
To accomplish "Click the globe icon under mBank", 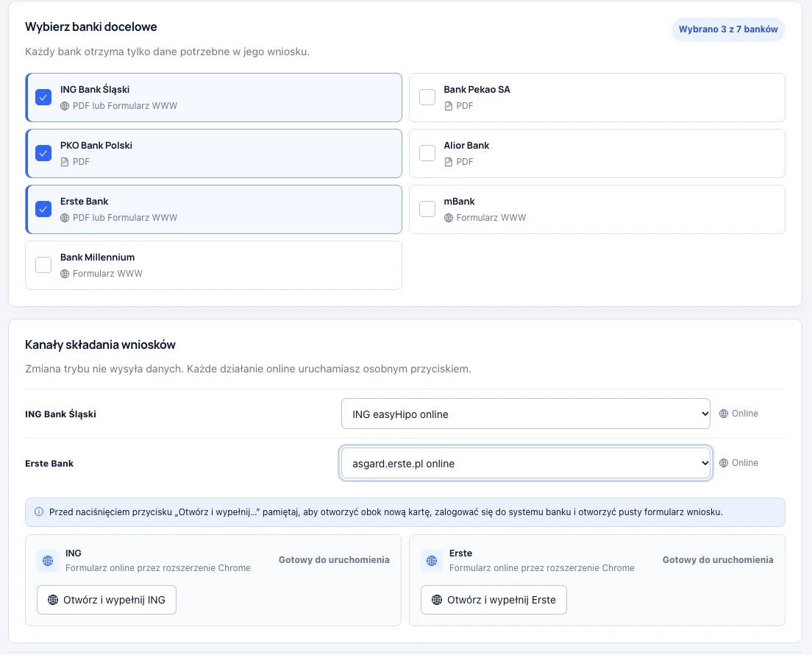I will pos(449,218).
